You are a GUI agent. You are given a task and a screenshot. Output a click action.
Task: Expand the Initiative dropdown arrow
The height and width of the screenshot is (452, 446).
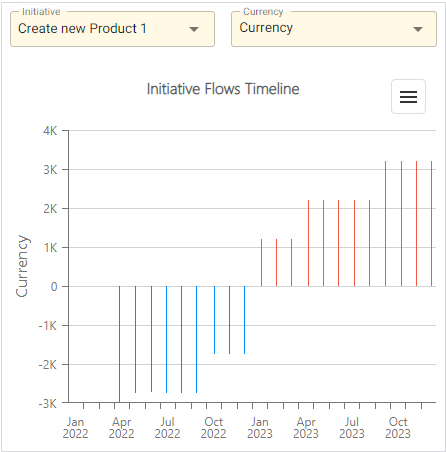[194, 29]
